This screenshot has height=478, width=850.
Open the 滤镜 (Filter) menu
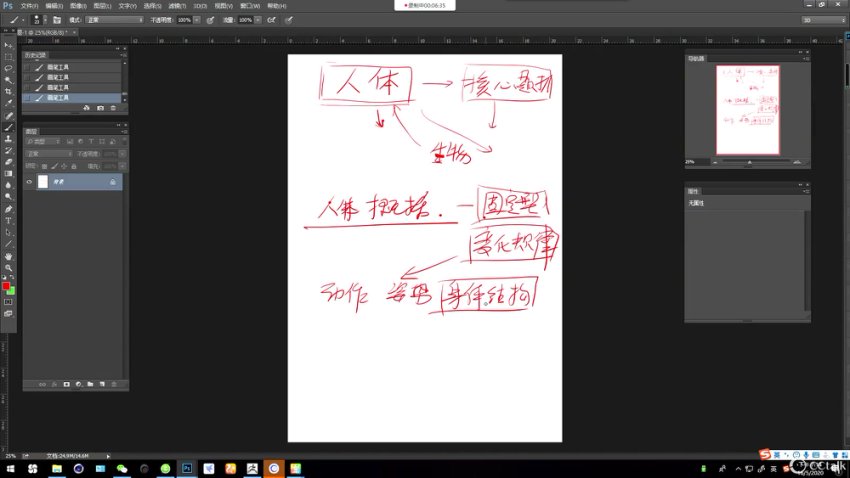click(x=176, y=5)
